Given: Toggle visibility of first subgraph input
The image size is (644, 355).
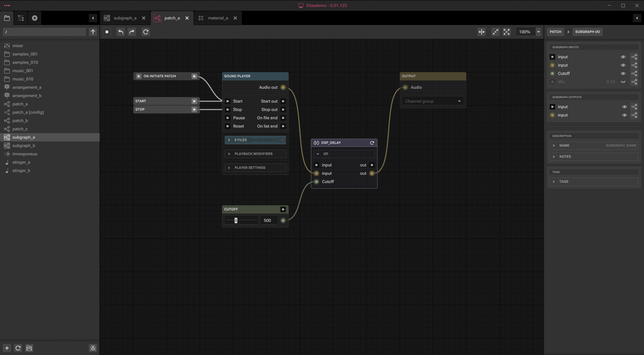Looking at the screenshot, I should point(623,57).
